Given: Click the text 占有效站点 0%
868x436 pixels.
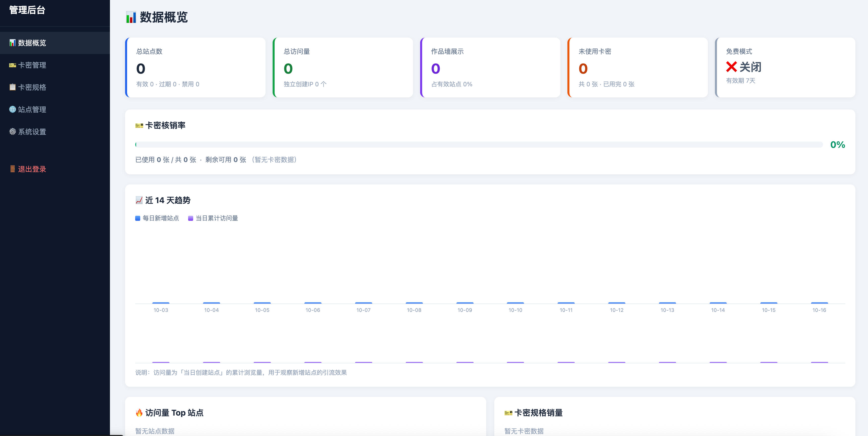Looking at the screenshot, I should tap(452, 84).
